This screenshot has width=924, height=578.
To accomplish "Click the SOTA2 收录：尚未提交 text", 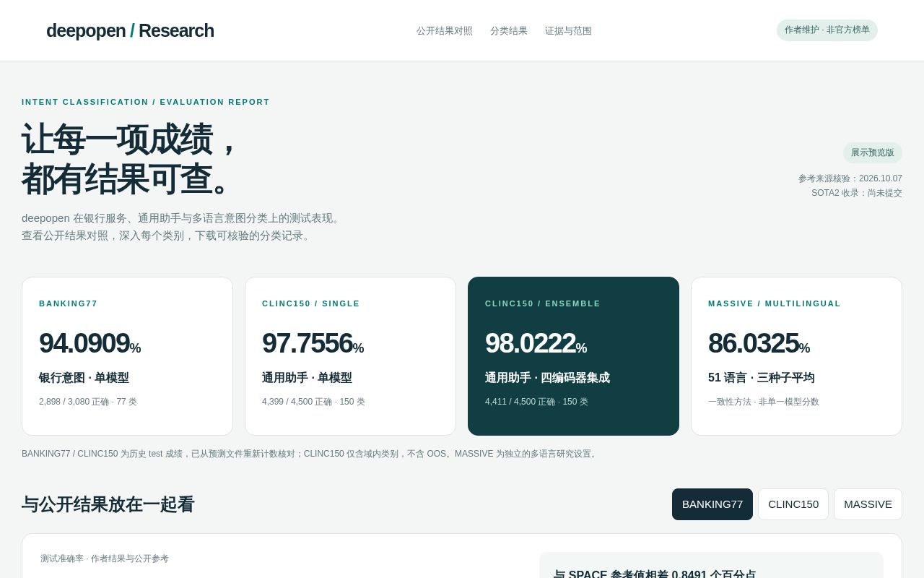I will pos(857,193).
